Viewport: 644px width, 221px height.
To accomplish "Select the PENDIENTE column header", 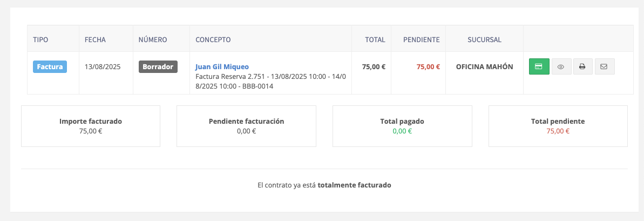I will click(x=422, y=40).
